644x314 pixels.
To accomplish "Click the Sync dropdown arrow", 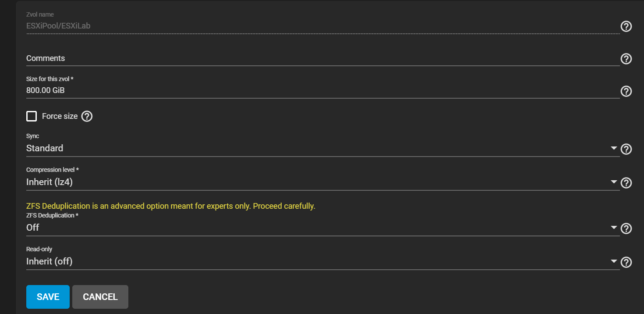I will [x=614, y=148].
